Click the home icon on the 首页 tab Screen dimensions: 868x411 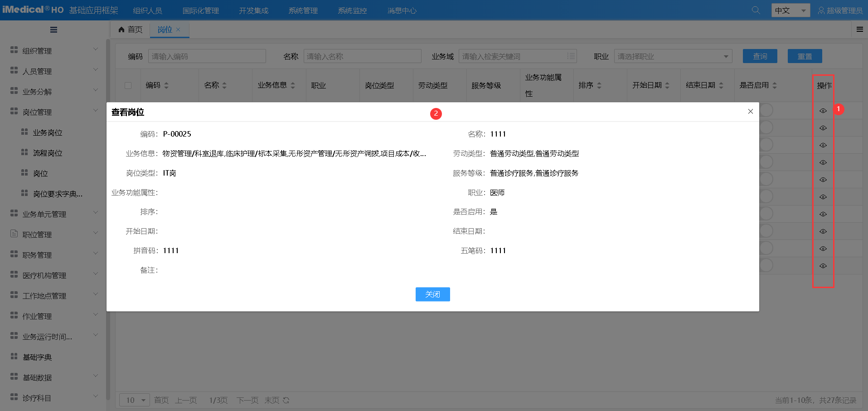coord(121,29)
